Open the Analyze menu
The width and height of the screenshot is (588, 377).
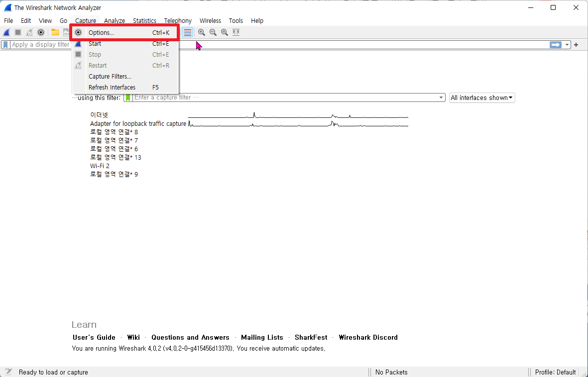coord(115,20)
